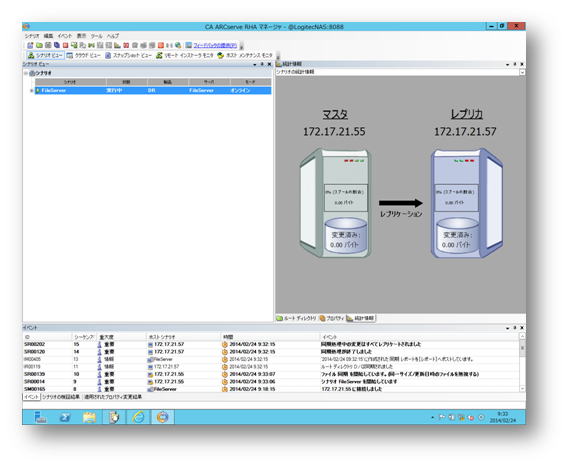Open リモート インストーラ モニタ
Viewport: 568px width, 467px height.
pos(185,55)
